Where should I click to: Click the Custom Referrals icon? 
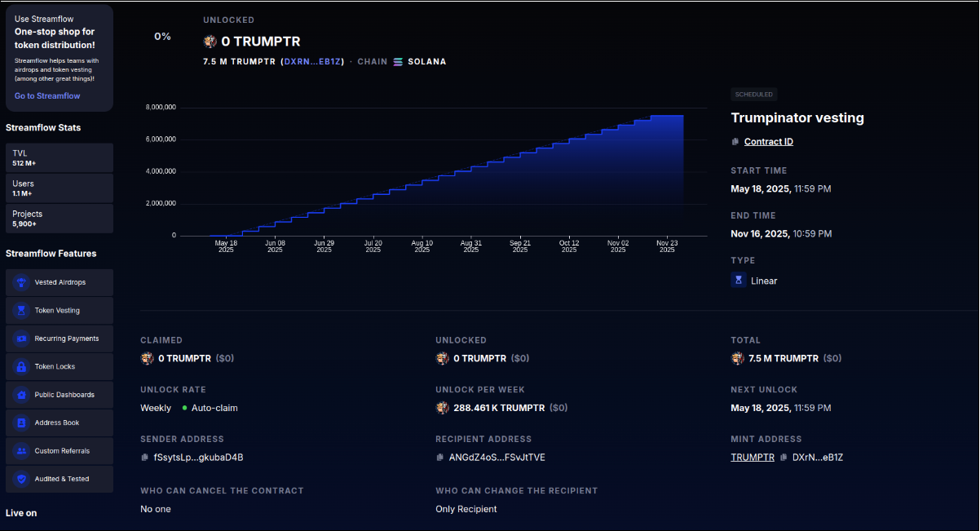pyautogui.click(x=20, y=451)
